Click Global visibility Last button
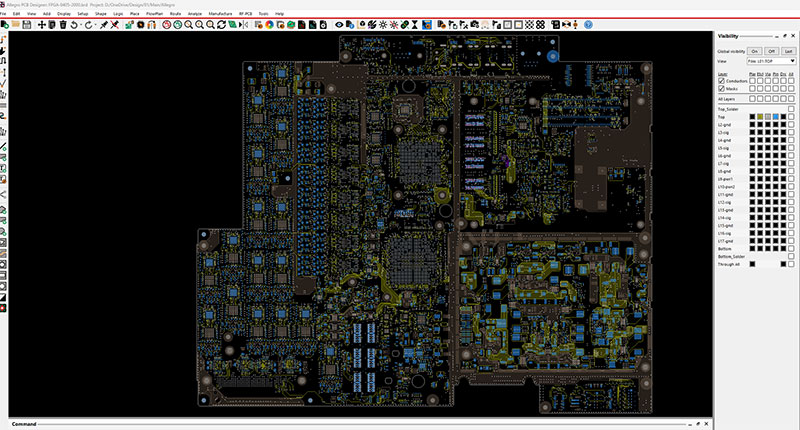800x430 pixels. (789, 52)
